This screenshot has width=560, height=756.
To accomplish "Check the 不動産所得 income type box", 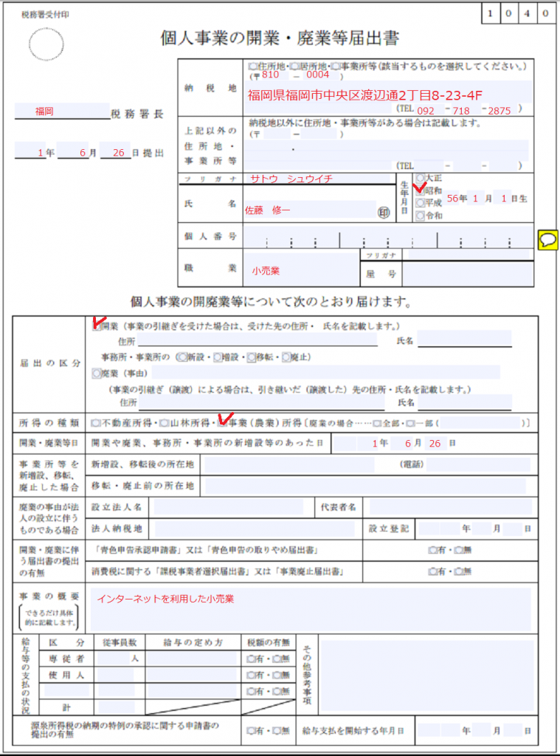I will click(95, 424).
